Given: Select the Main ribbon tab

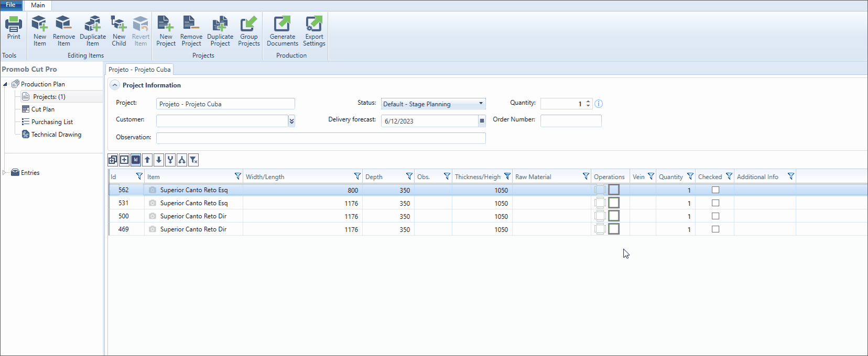Looking at the screenshot, I should pos(38,5).
